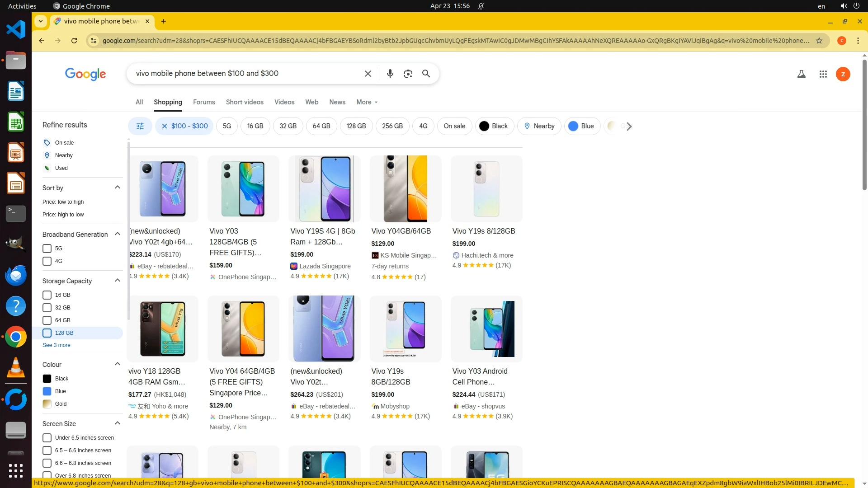Screen dimensions: 868x488
Task: Click the voice search microphone icon
Action: click(x=390, y=74)
